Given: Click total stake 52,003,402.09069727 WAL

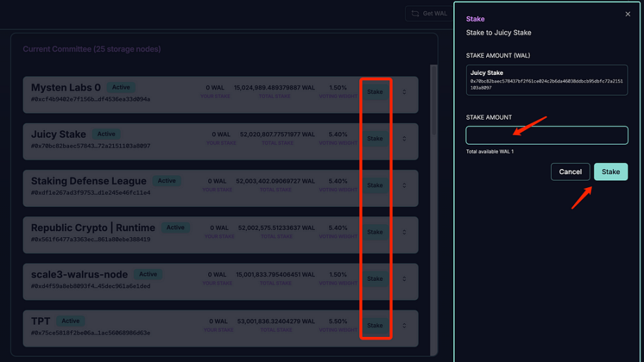Looking at the screenshot, I should point(275,181).
